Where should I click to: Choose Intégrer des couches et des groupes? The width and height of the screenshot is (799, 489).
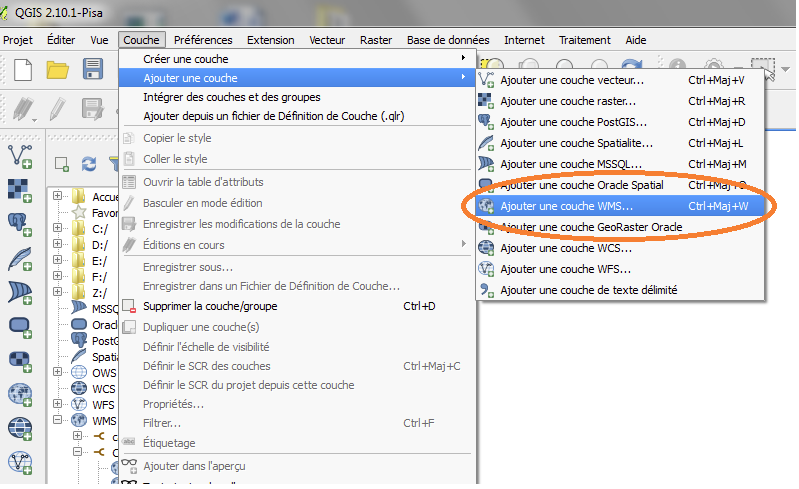pos(232,97)
